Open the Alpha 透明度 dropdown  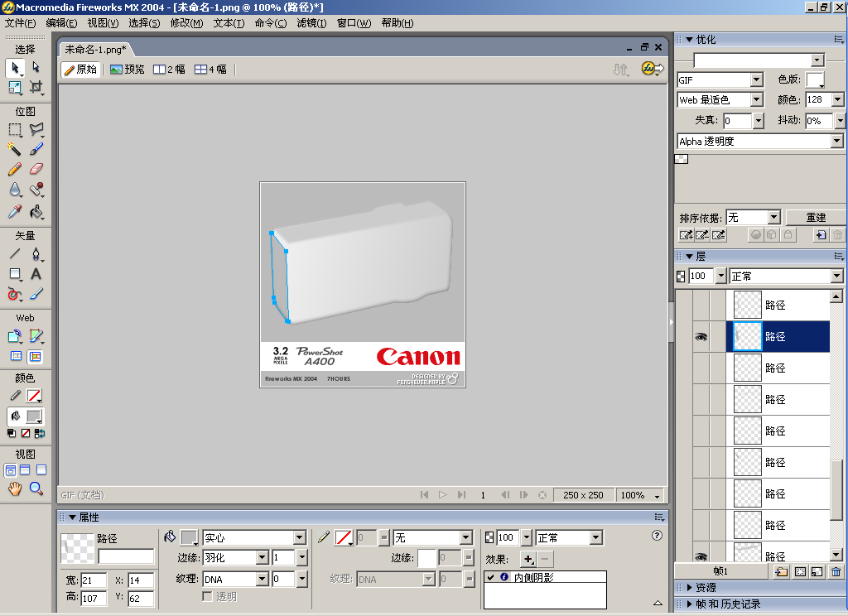836,141
